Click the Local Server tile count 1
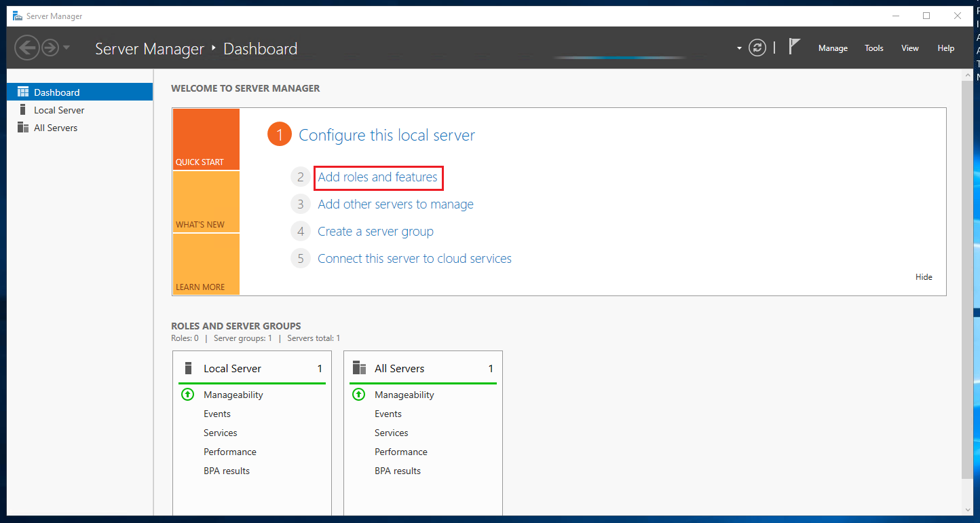Image resolution: width=980 pixels, height=523 pixels. pyautogui.click(x=320, y=368)
